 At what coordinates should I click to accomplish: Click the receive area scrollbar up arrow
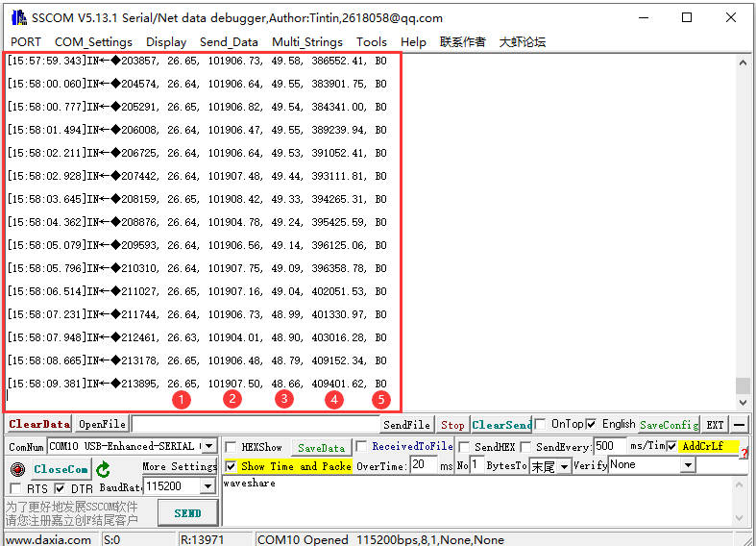point(743,62)
